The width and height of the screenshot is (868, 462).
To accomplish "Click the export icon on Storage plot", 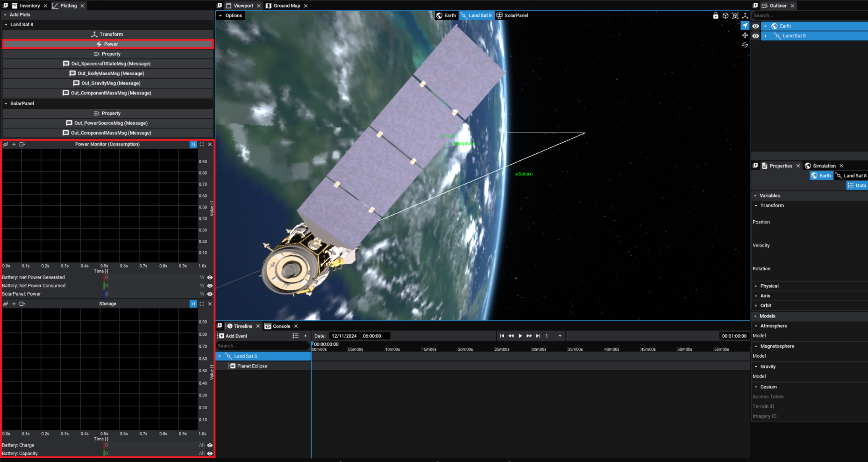I will point(22,304).
